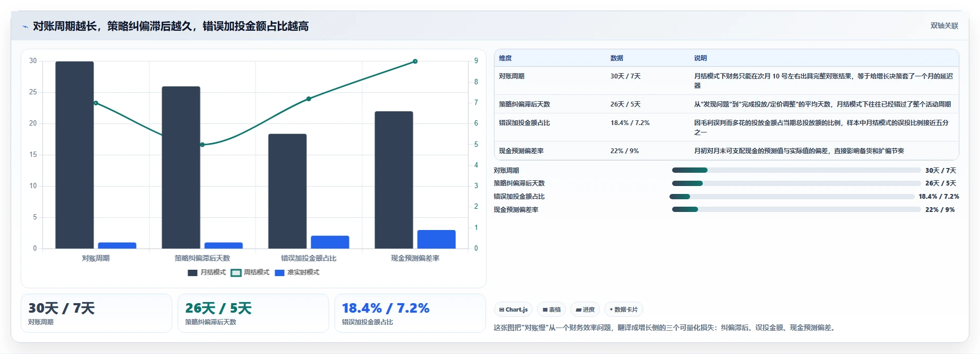The image size is (980, 354).
Task: Click the dark bar for 现金预测偏差率
Action: point(394,180)
